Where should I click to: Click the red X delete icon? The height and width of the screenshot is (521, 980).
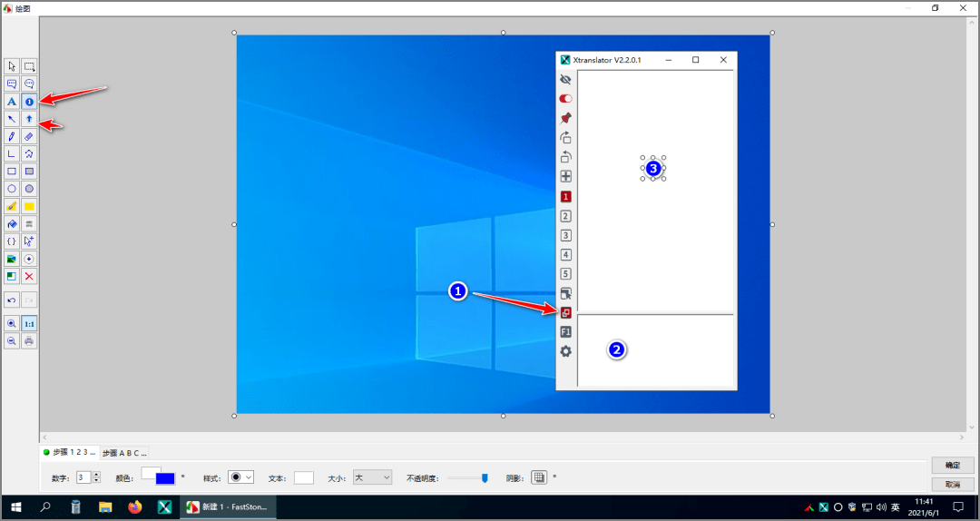coord(29,276)
